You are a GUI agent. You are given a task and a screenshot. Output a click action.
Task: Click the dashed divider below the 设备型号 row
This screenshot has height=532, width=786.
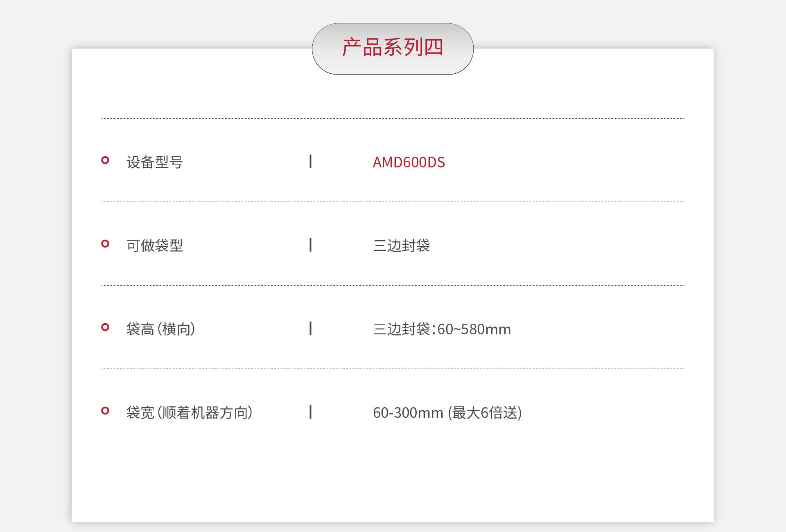(x=393, y=202)
